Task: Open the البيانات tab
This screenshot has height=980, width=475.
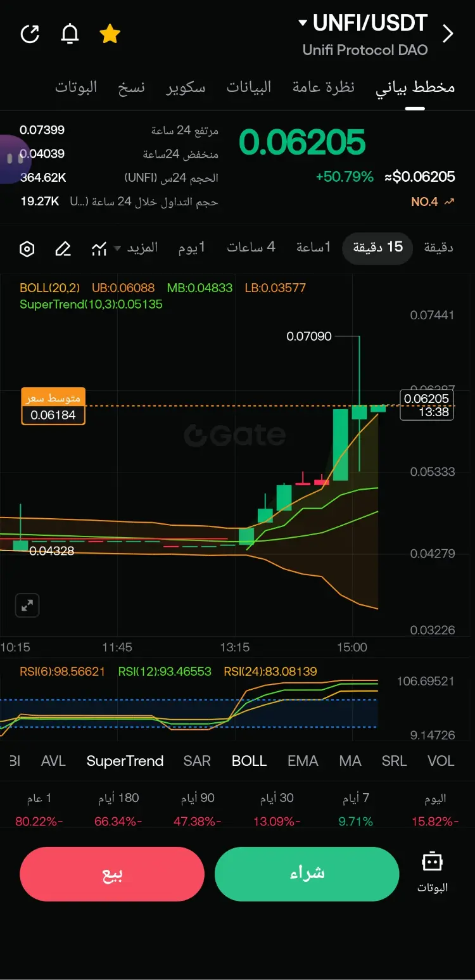Action: coord(249,87)
